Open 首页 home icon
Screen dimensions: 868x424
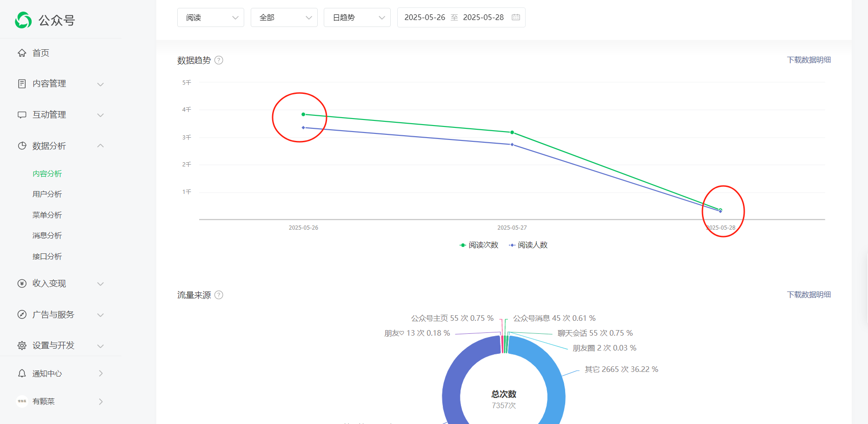tap(22, 53)
